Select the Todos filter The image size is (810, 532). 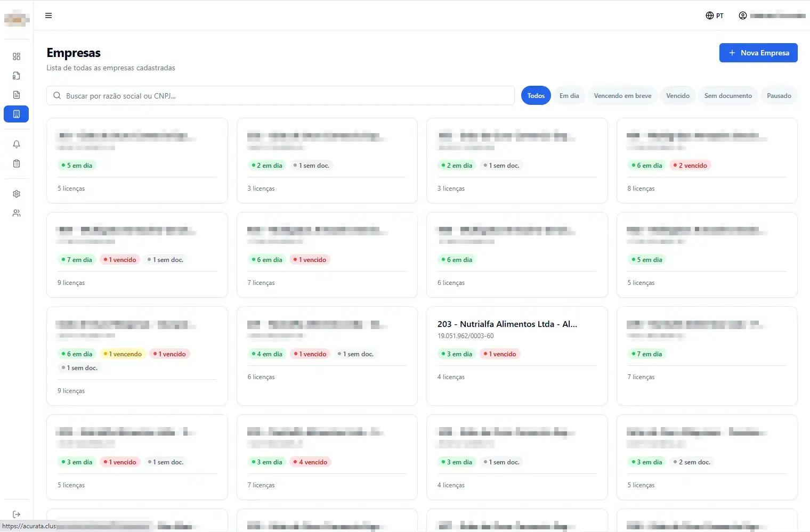(536, 96)
